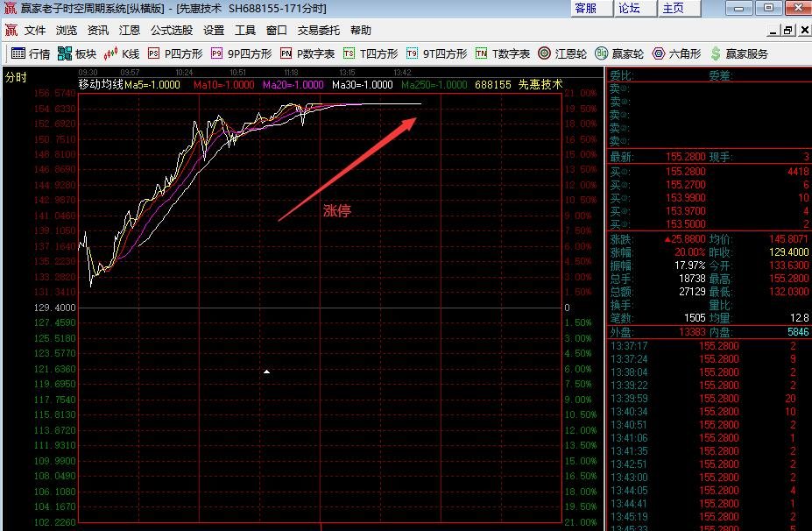Screen dimensions: 812x531
Task: Click the 总手 18738 value
Action: 692,279
